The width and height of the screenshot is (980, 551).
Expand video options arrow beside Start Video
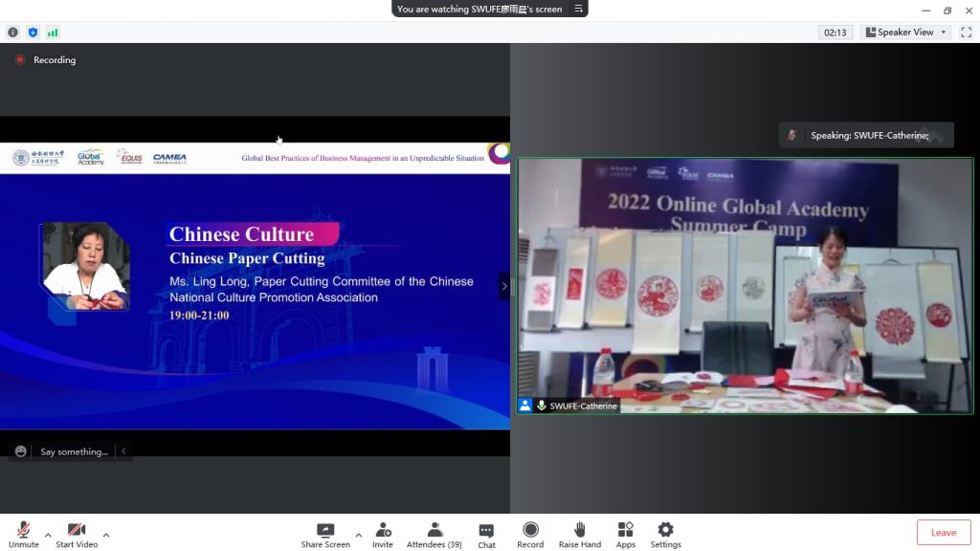[x=106, y=535]
